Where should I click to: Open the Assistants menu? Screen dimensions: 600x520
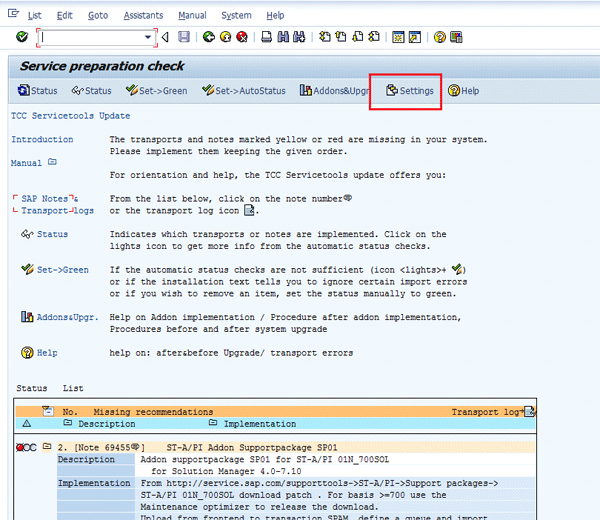tap(143, 15)
